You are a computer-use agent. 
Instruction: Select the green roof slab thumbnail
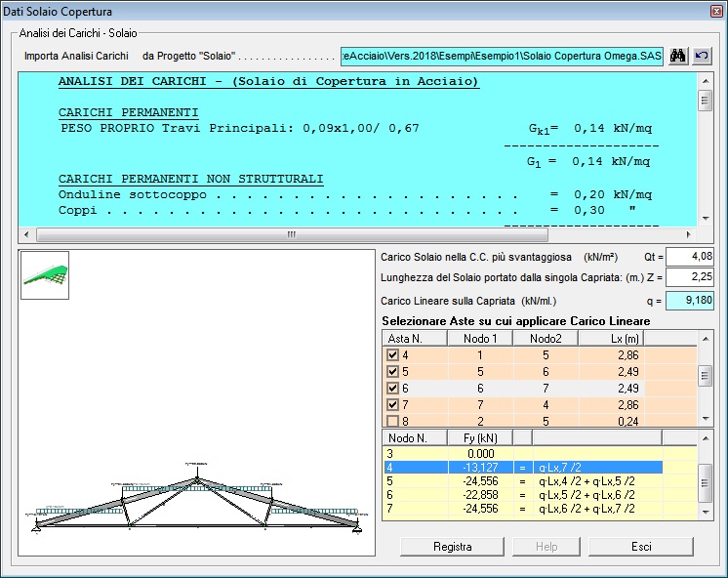pyautogui.click(x=45, y=275)
